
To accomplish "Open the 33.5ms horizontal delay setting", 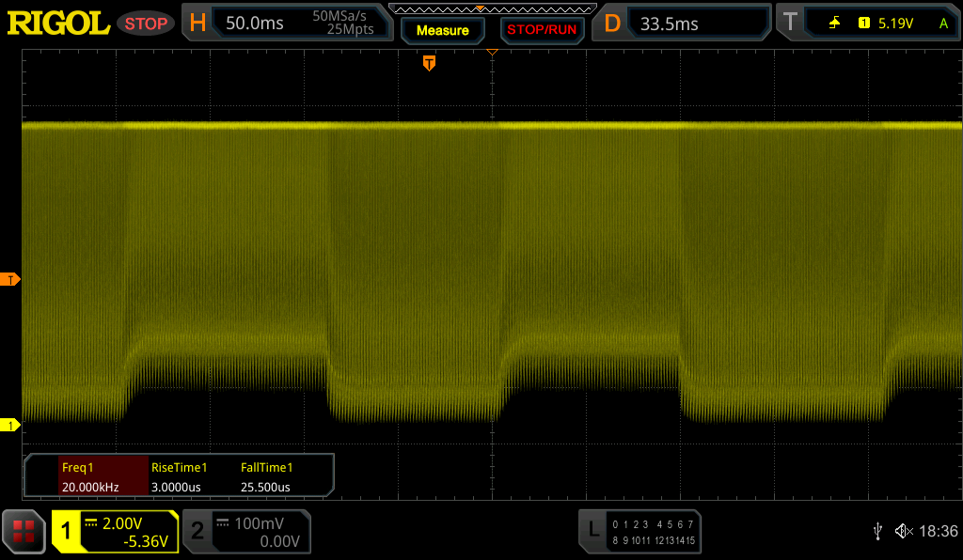I will pos(669,23).
